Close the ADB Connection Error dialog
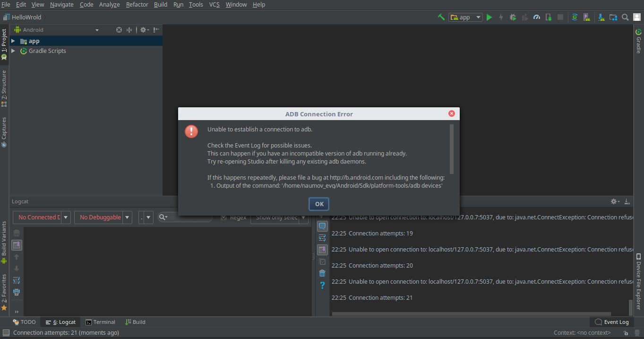 point(451,113)
